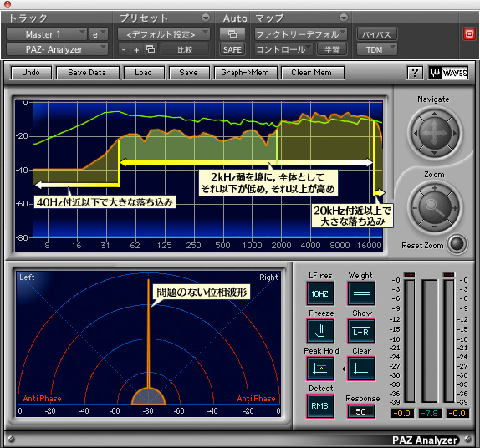480x448 pixels.
Task: Toggle LF res 10HZ button
Action: pos(320,293)
